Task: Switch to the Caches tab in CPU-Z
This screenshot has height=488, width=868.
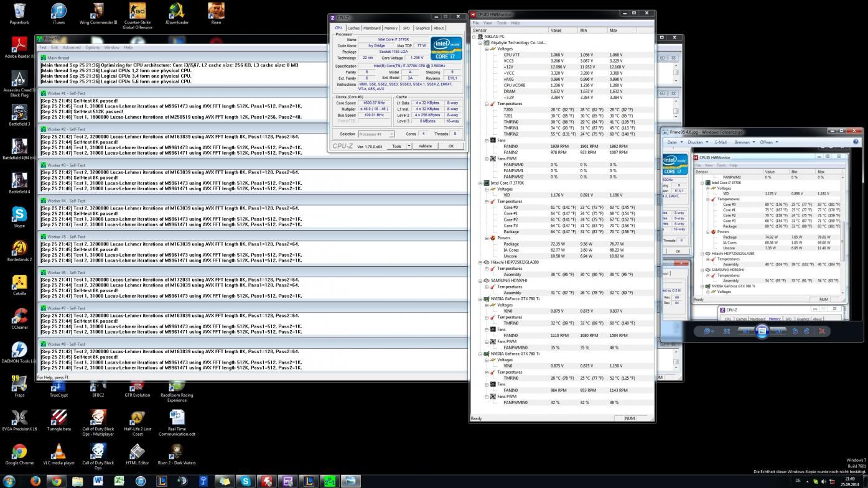Action: [353, 28]
